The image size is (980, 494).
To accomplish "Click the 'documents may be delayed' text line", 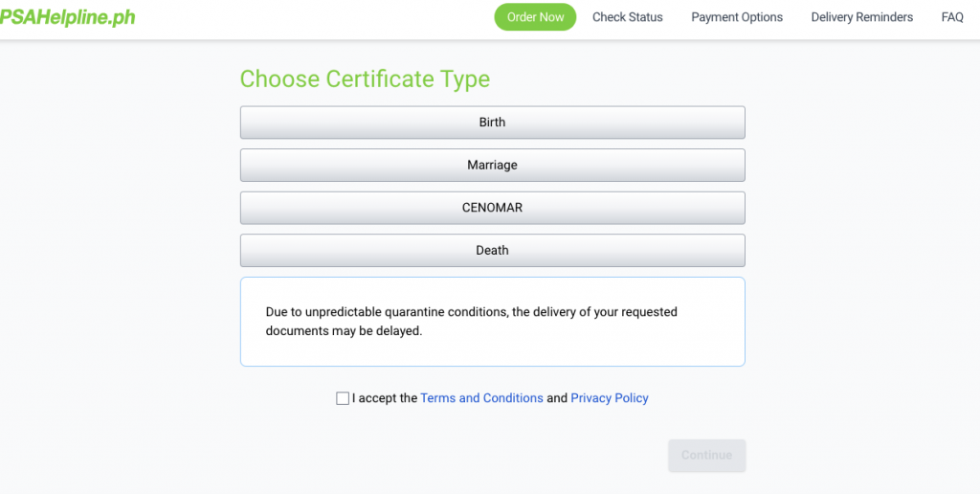I will click(x=344, y=331).
